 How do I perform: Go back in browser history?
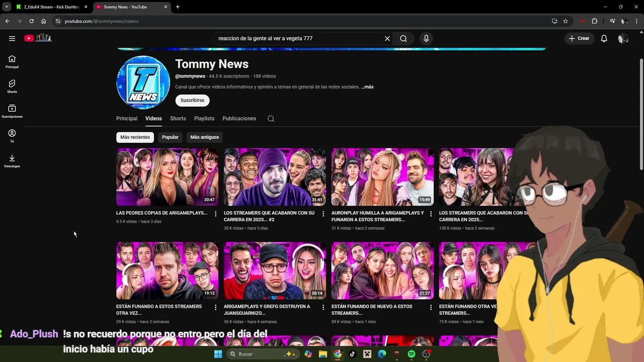(x=7, y=21)
